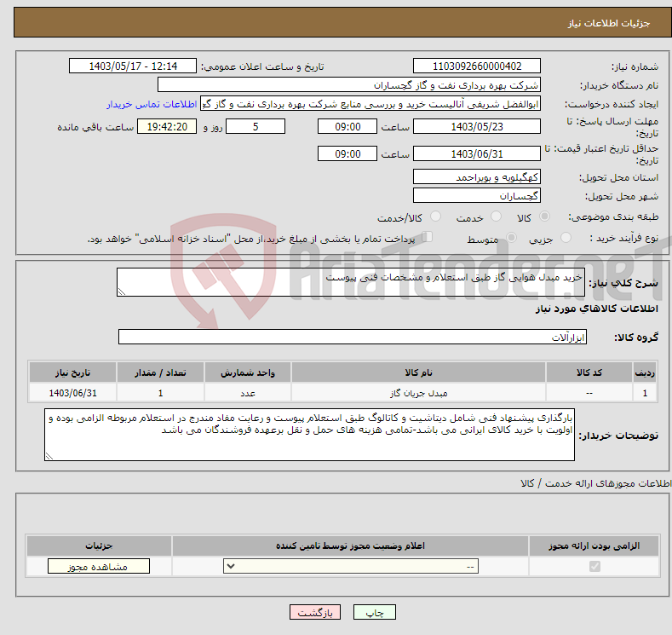672x635 pixels.
Task: Click the buyer notes textarea
Action: pyautogui.click(x=309, y=435)
